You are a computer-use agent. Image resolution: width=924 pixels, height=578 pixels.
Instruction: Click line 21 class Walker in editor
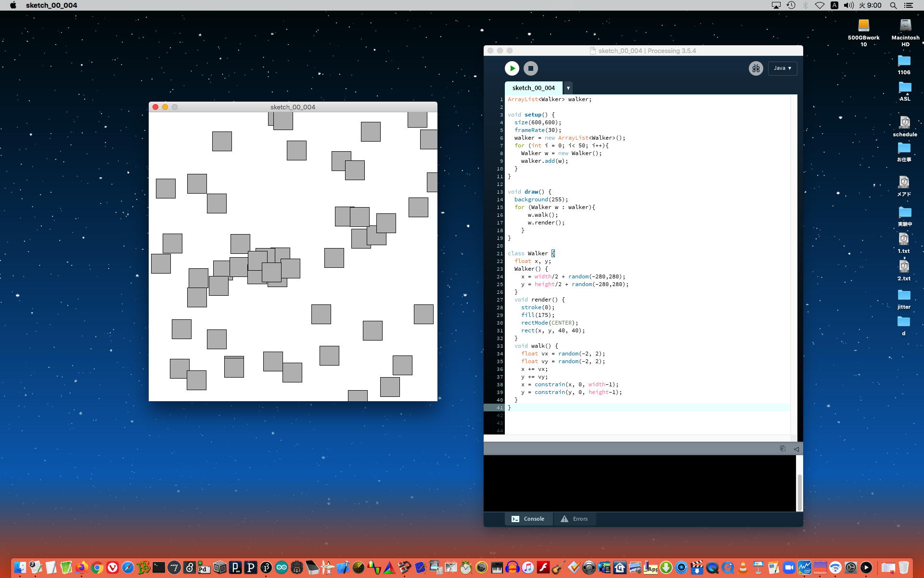click(x=527, y=253)
